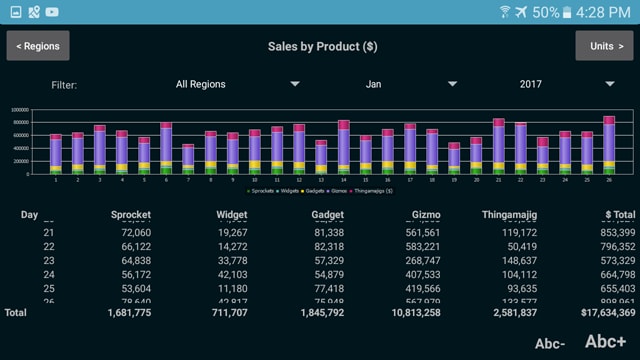Tap the battery icon in status bar
Image resolution: width=640 pixels, height=360 pixels.
567,12
